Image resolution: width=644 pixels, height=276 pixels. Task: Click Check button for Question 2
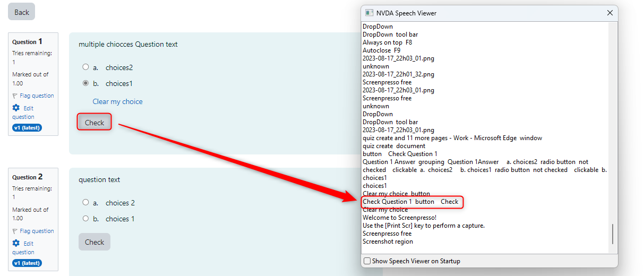click(x=95, y=242)
